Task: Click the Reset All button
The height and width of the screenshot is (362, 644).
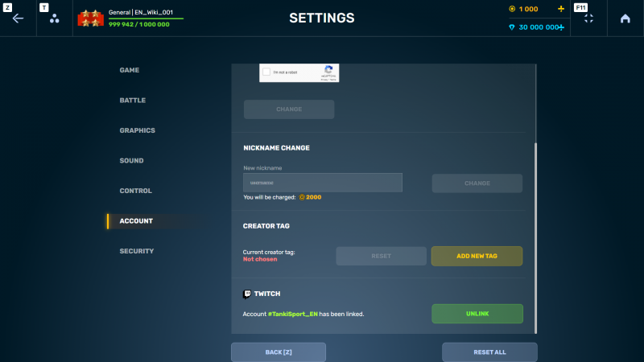Action: click(x=489, y=352)
